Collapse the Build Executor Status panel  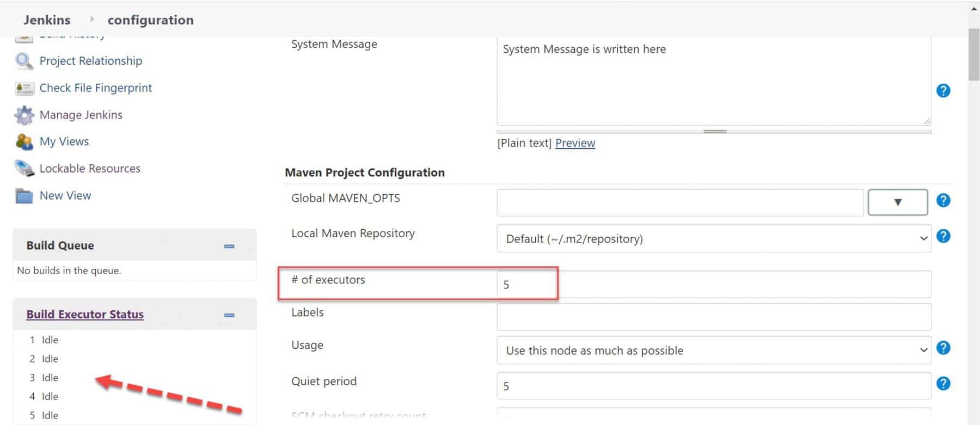(x=229, y=315)
